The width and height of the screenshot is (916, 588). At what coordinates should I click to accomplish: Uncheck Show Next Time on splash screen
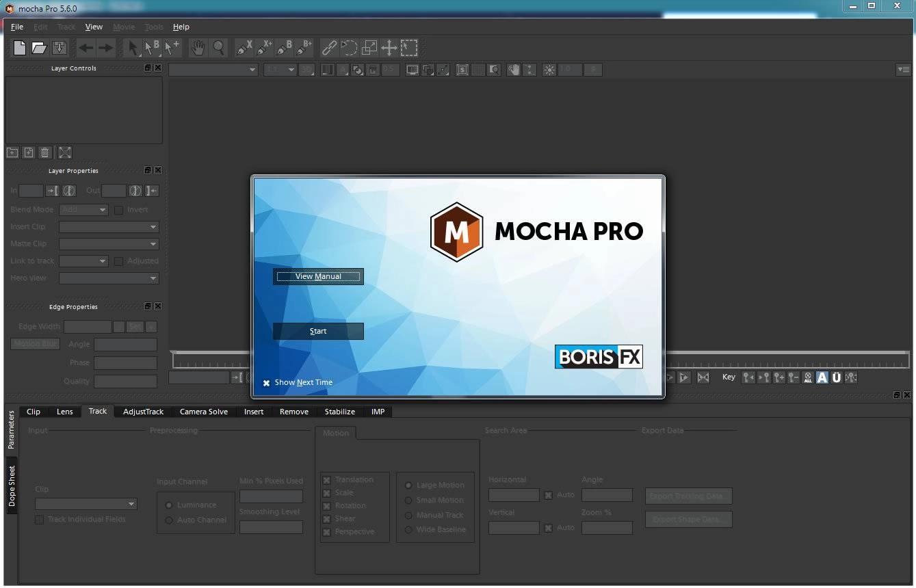[267, 383]
